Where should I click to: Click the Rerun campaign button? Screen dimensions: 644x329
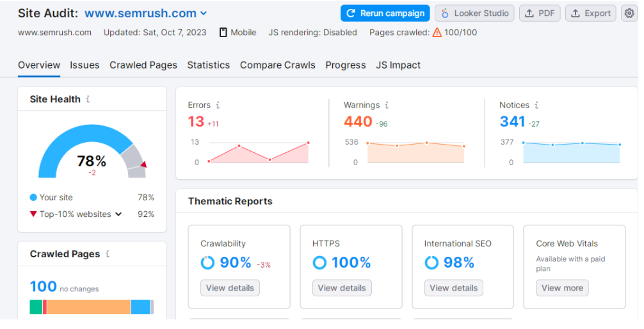385,13
